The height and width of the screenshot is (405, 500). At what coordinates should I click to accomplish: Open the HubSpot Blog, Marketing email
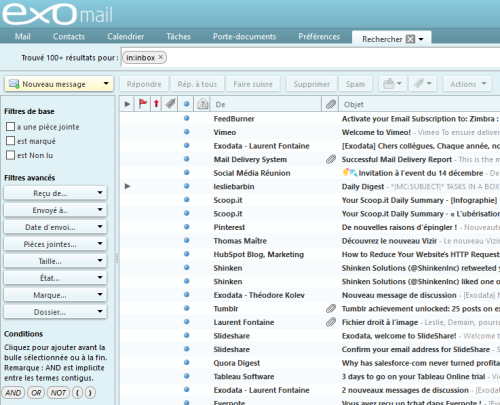pos(310,254)
